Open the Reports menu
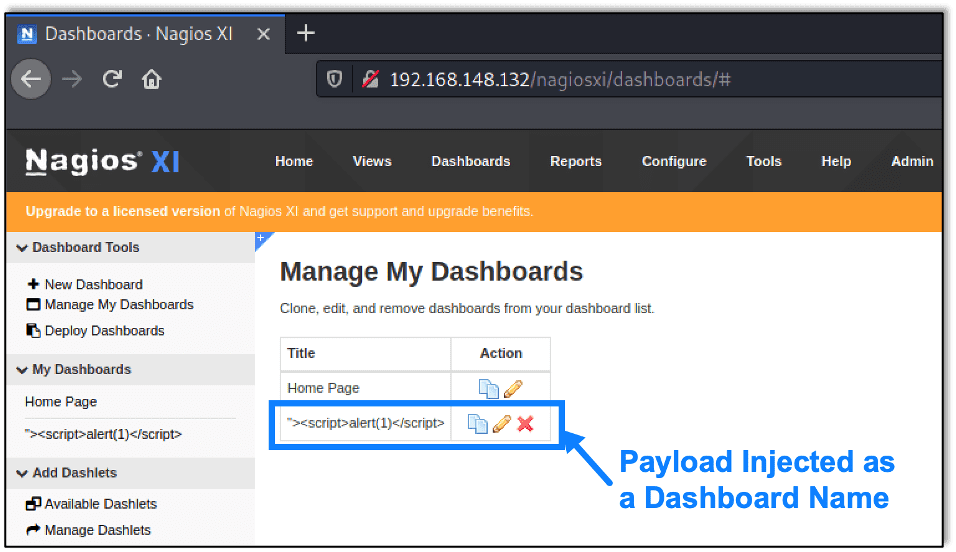Screen dimensions: 956x552 576,161
